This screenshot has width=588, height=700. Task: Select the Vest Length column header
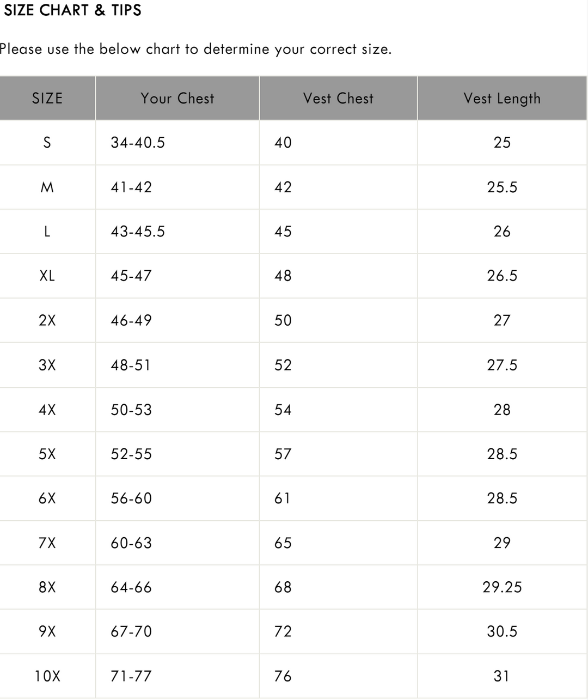tap(502, 99)
